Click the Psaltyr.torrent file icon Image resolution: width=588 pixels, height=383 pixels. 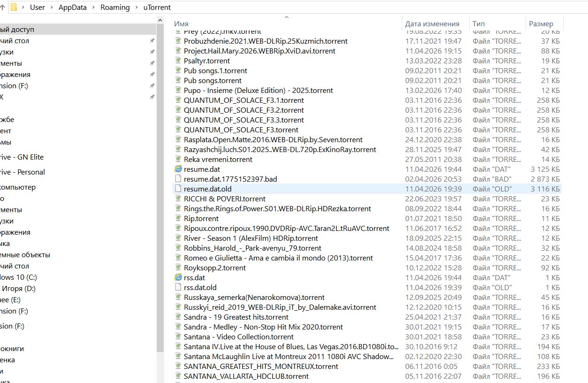point(178,61)
